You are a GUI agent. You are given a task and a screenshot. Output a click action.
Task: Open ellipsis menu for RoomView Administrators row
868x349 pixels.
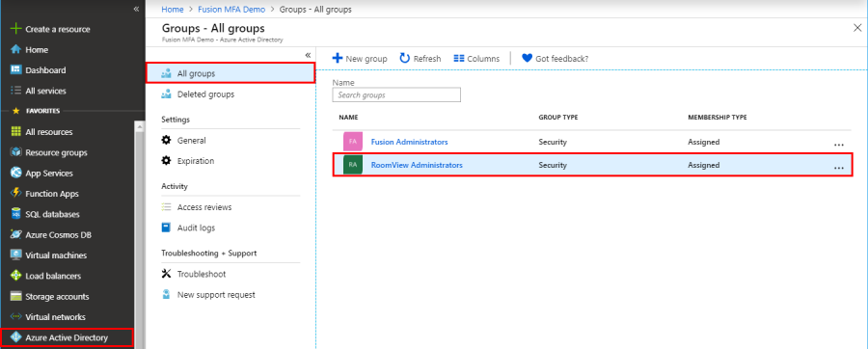click(839, 168)
